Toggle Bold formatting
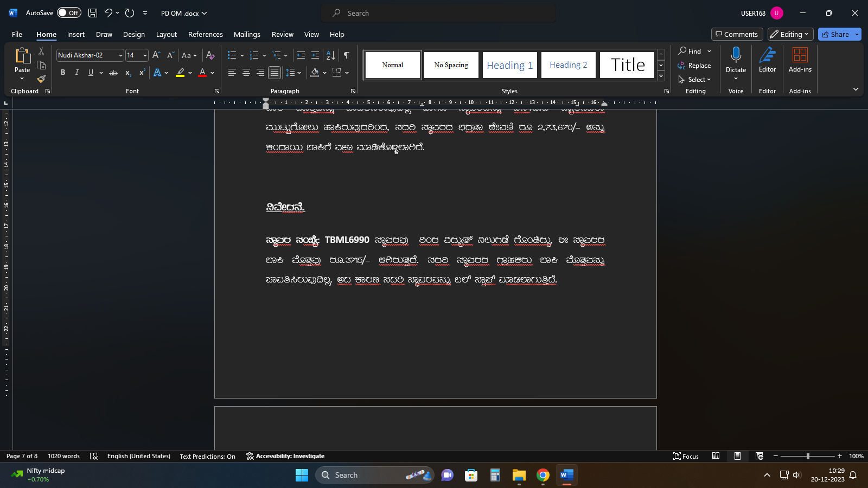Screen dimensions: 868x488 (x=63, y=73)
